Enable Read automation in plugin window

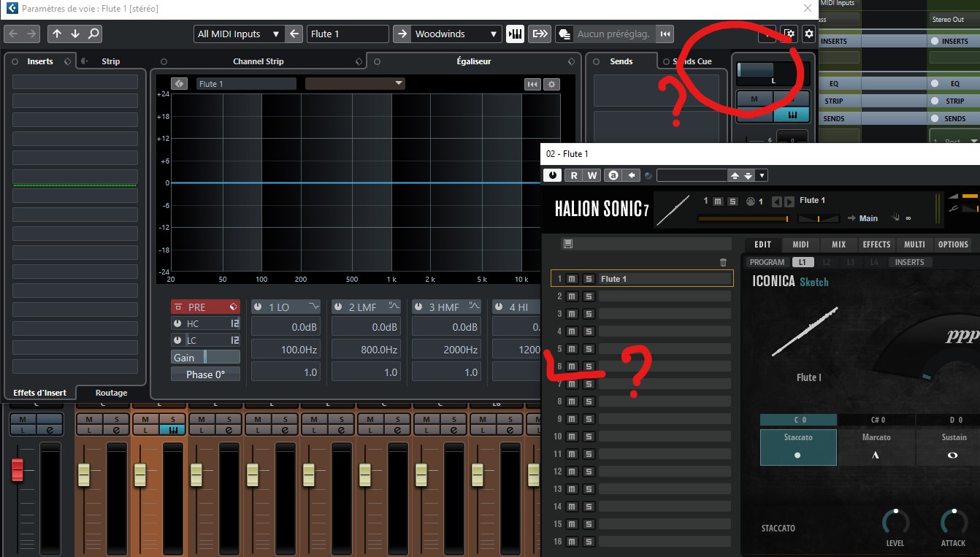[574, 175]
